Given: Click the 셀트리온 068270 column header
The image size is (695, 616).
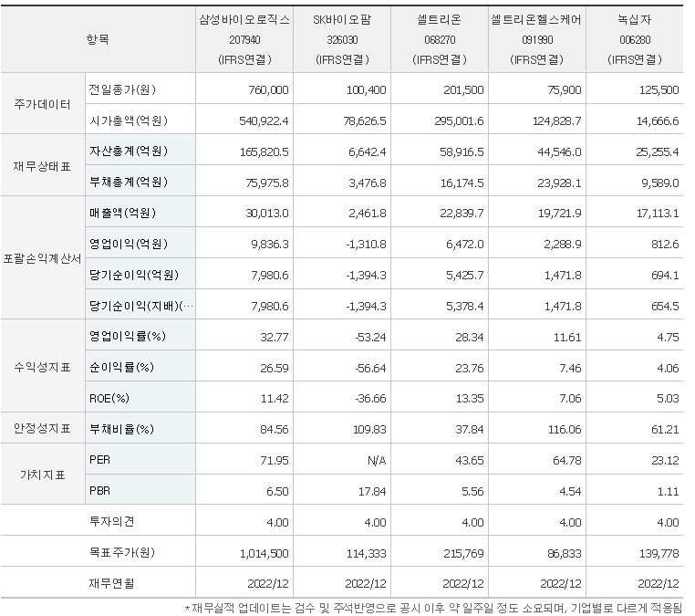Looking at the screenshot, I should (x=440, y=39).
